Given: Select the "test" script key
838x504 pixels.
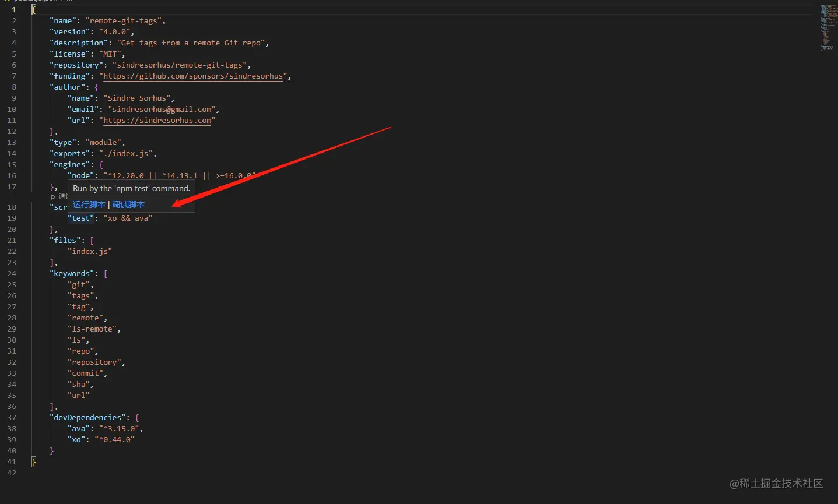Looking at the screenshot, I should click(x=81, y=218).
